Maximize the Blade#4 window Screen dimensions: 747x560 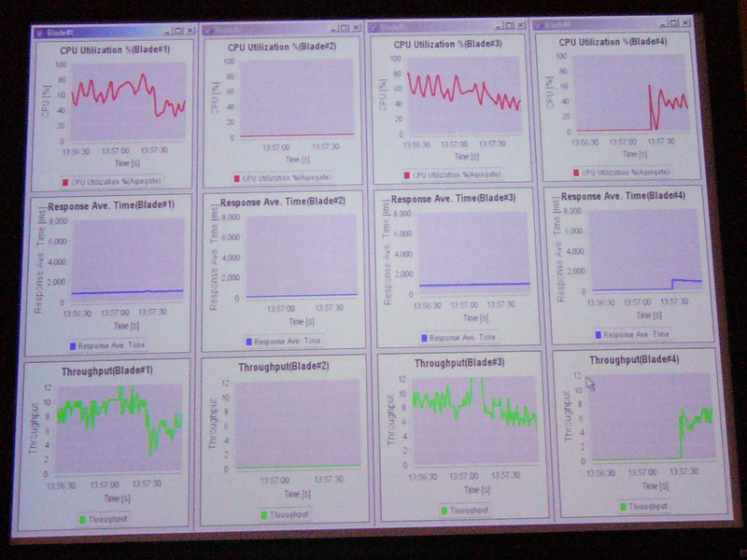pos(673,24)
